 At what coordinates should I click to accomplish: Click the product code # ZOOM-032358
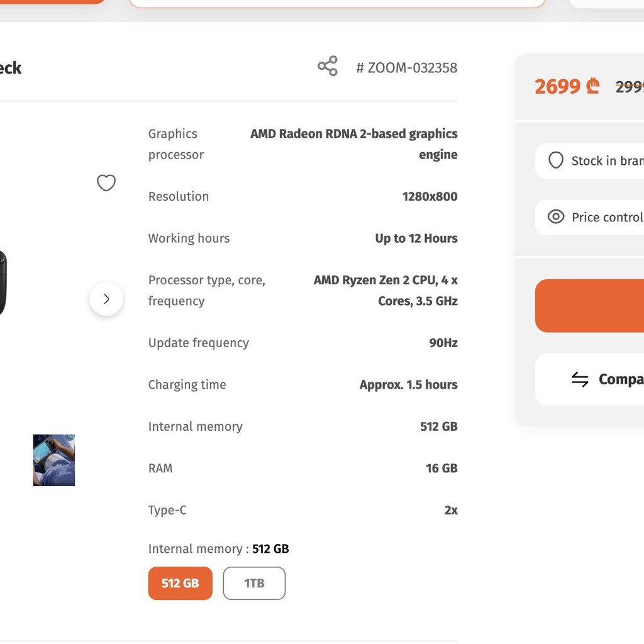tap(407, 68)
